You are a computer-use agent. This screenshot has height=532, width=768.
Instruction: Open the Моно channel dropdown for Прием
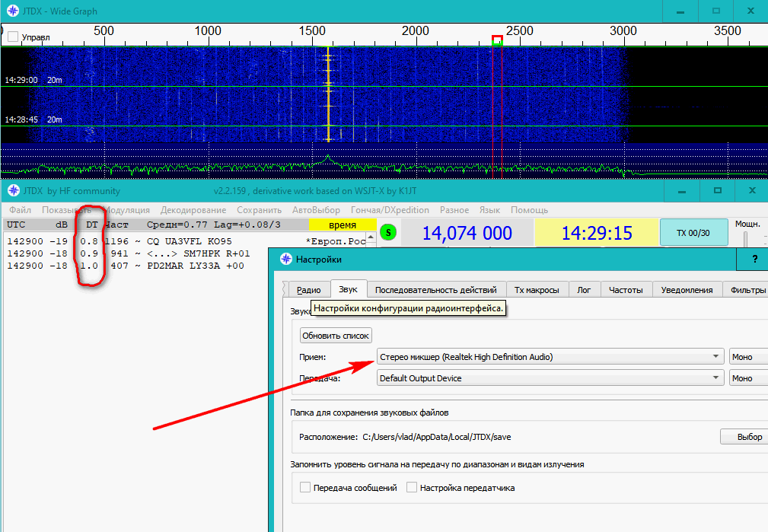tap(747, 356)
